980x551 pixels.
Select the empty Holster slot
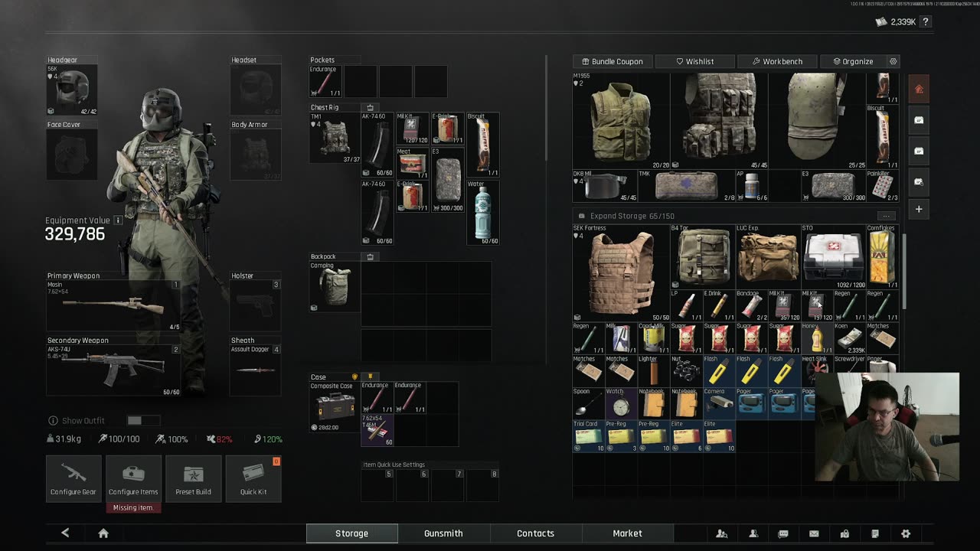click(256, 305)
